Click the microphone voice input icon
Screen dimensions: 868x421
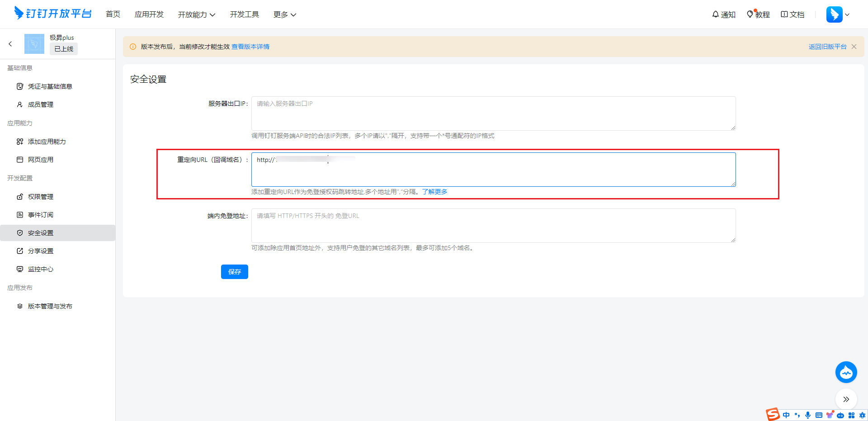(808, 415)
